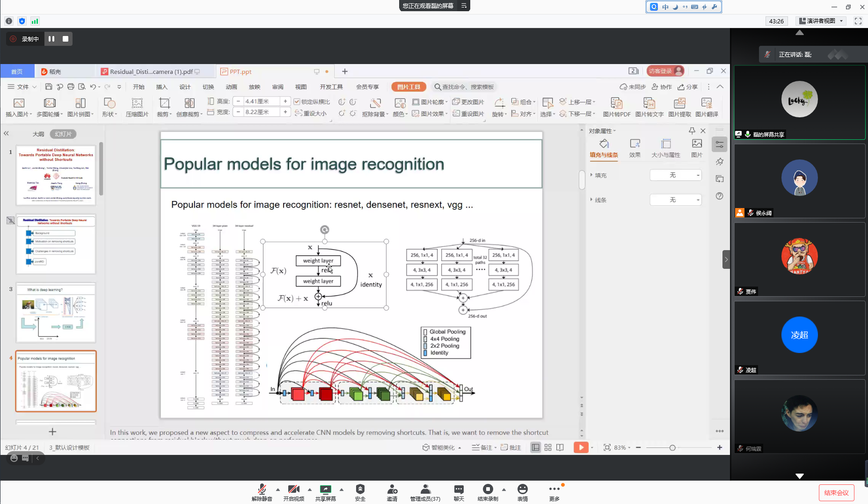
Task: Click the 压缩图片 compress picture icon
Action: [x=137, y=103]
